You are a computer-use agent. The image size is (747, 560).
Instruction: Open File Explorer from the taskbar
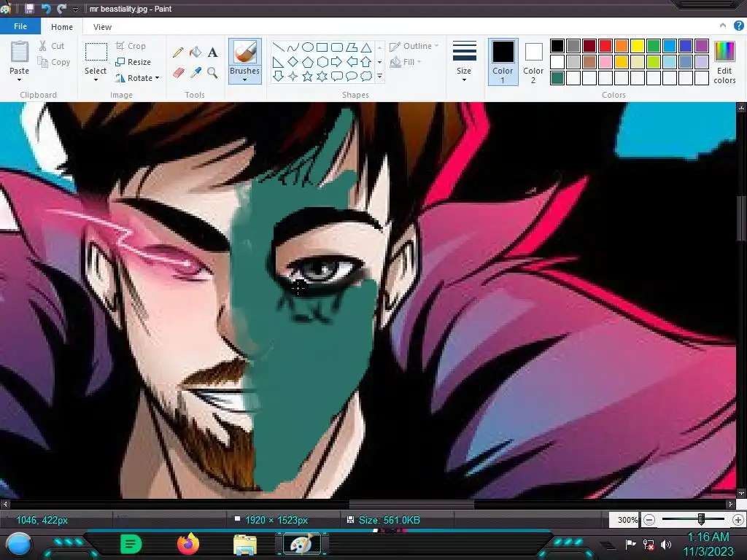(245, 545)
